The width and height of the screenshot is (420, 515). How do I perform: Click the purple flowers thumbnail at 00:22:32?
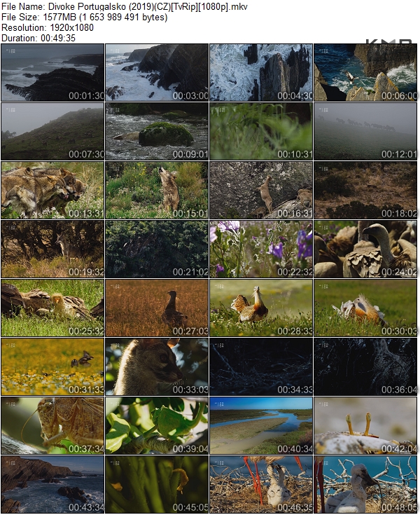[x=261, y=249]
